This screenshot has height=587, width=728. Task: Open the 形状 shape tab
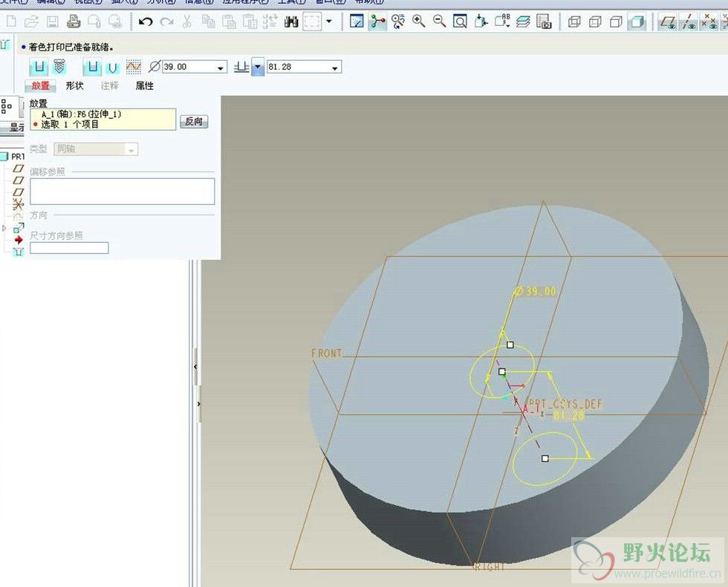point(74,86)
